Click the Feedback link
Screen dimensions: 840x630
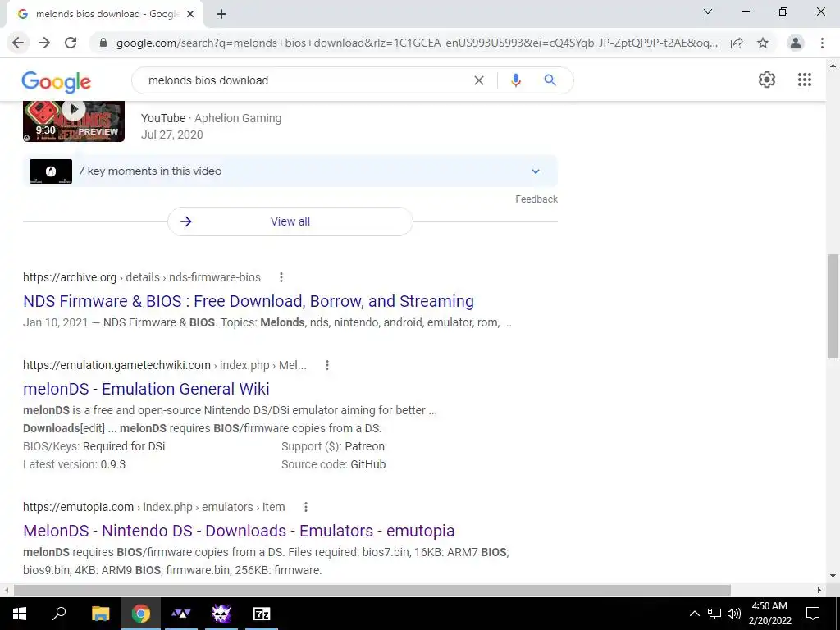536,199
